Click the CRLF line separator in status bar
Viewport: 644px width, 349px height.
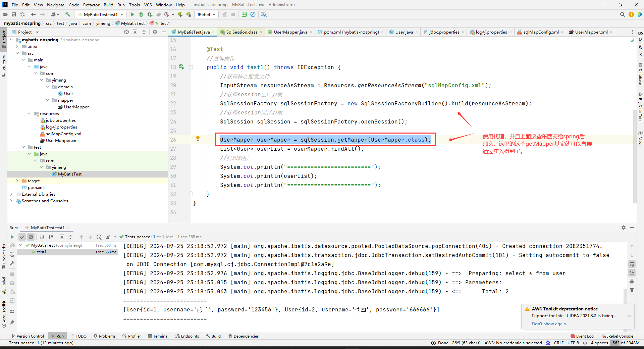[559, 343]
